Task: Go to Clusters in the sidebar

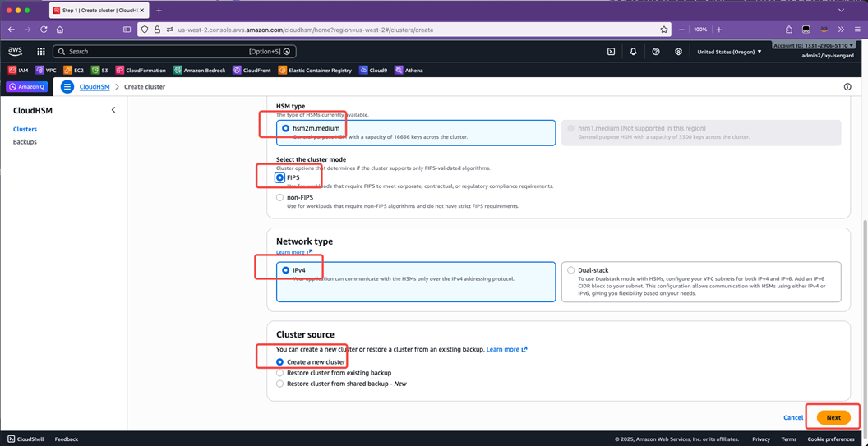Action: (25, 129)
